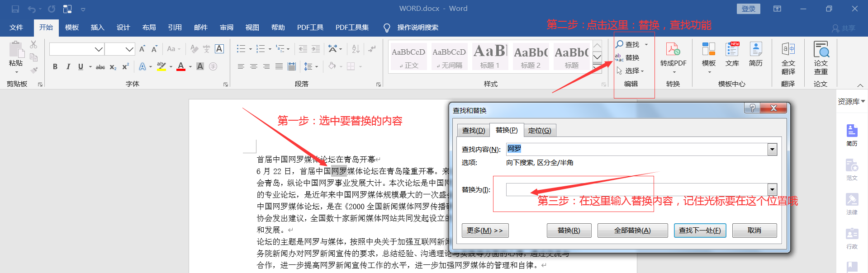This screenshot has height=273, width=868.
Task: Click the Undo arrow in title bar
Action: [32, 9]
